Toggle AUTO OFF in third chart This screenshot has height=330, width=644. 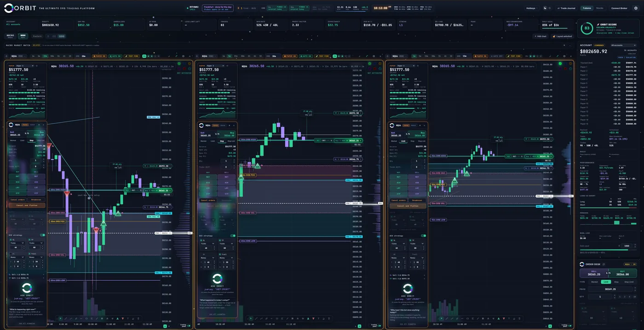(x=497, y=56)
